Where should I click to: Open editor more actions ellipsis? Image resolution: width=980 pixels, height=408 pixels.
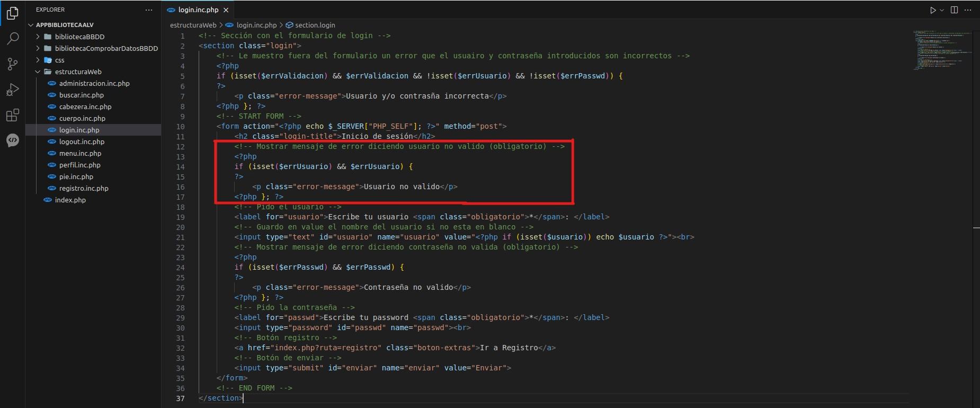[968, 10]
